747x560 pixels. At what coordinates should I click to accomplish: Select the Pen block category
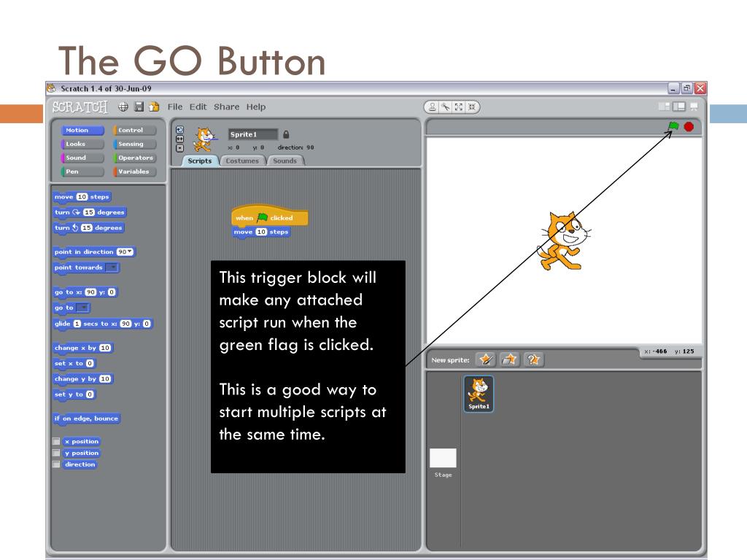point(82,171)
